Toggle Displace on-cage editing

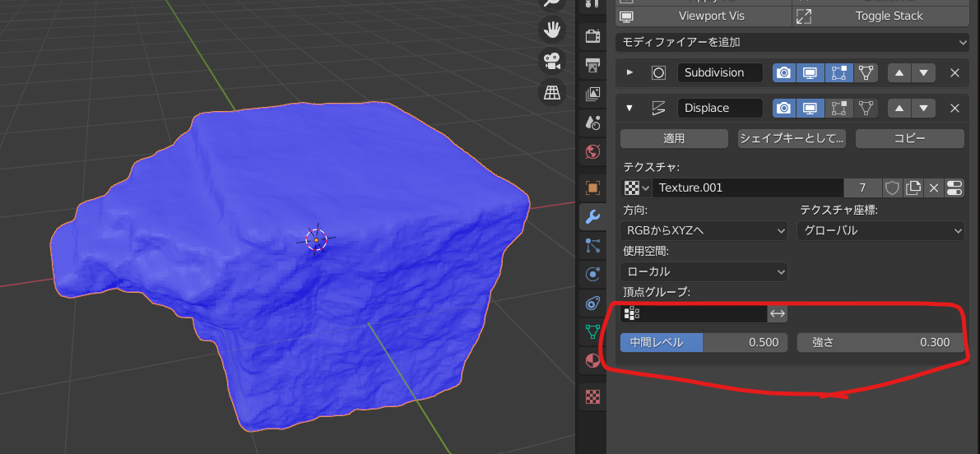864,108
